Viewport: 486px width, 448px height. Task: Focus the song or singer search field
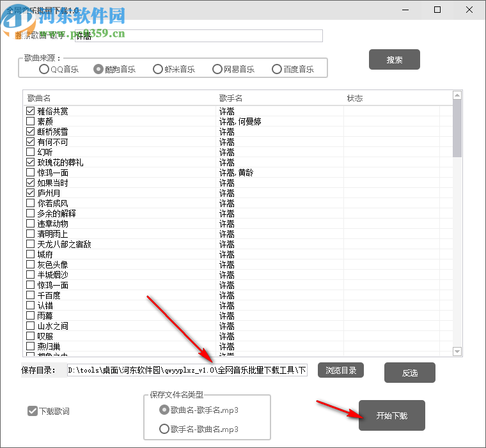pyautogui.click(x=199, y=36)
